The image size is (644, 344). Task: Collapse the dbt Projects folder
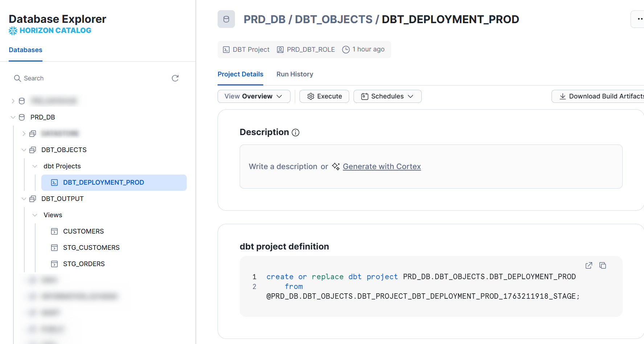click(35, 166)
